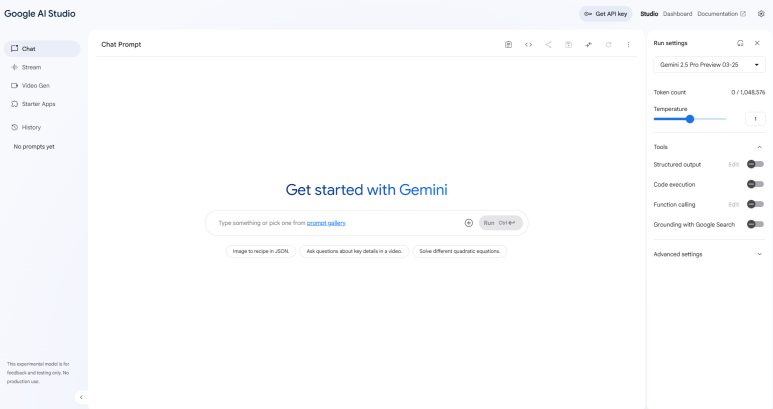This screenshot has height=409, width=773.
Task: Click the Temperature slider handle
Action: [690, 119]
